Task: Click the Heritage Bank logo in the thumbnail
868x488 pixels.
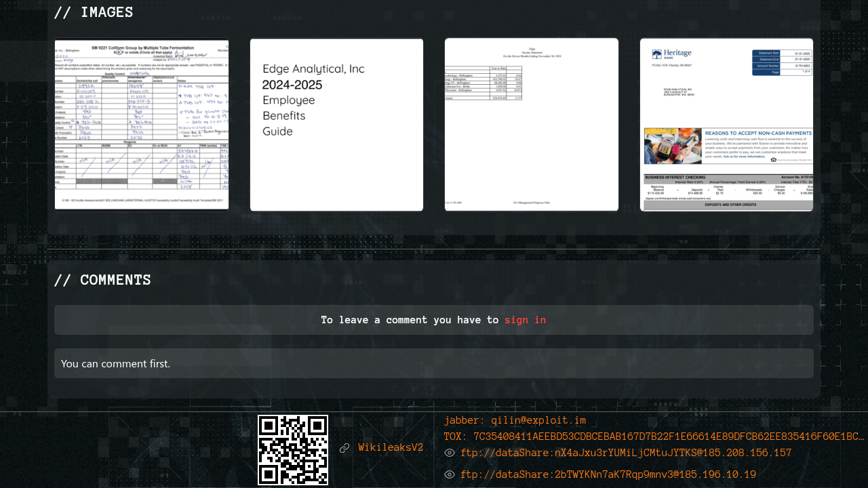Action: click(671, 55)
